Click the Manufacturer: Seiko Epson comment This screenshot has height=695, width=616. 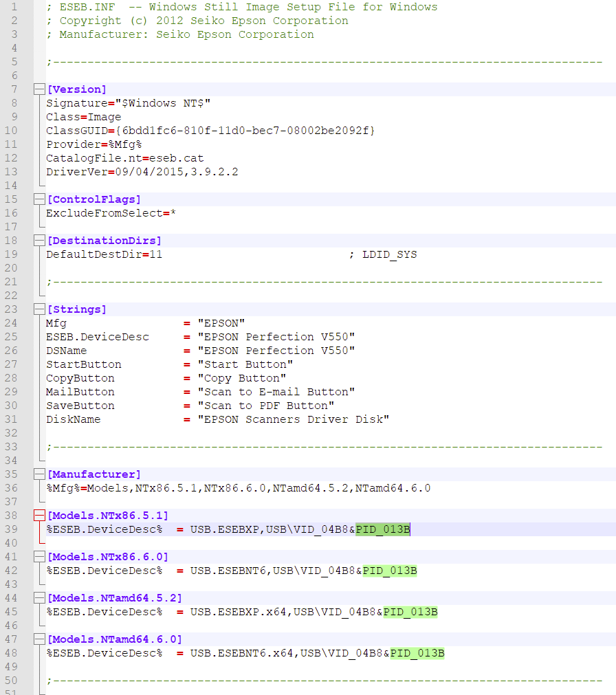[180, 34]
